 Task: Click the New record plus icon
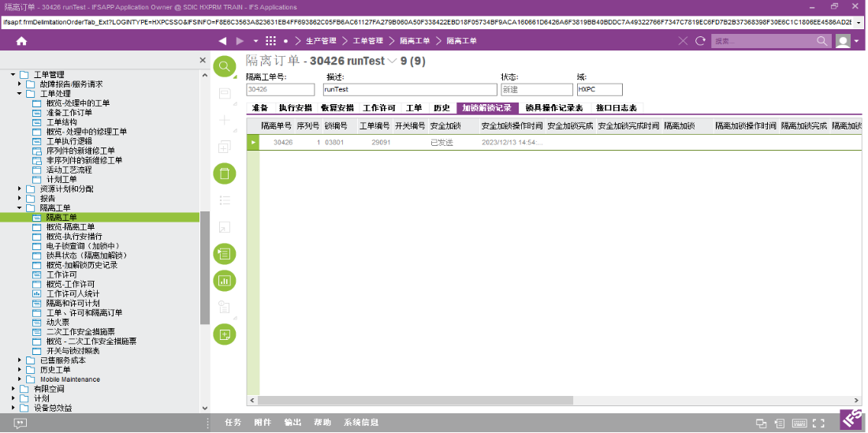click(225, 120)
